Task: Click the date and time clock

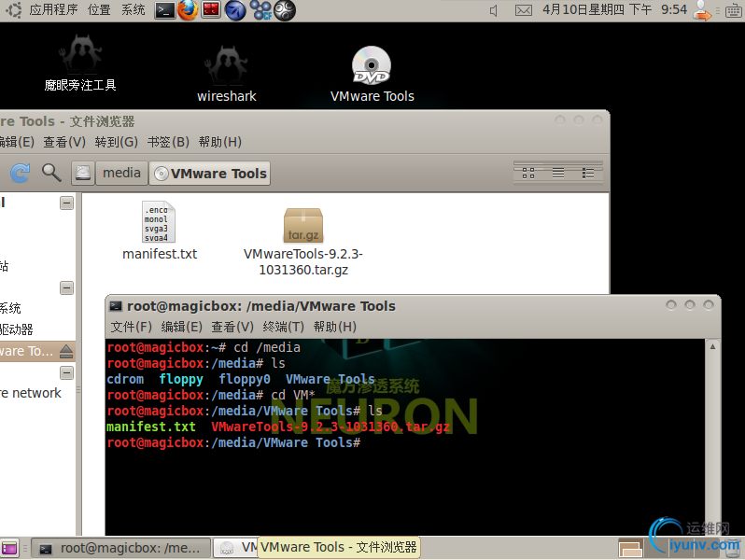Action: click(615, 10)
